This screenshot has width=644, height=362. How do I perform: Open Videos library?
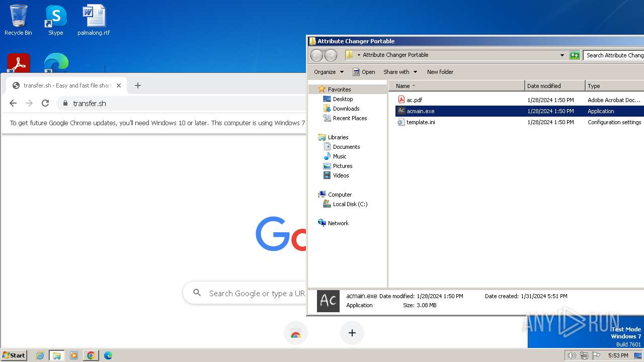341,175
